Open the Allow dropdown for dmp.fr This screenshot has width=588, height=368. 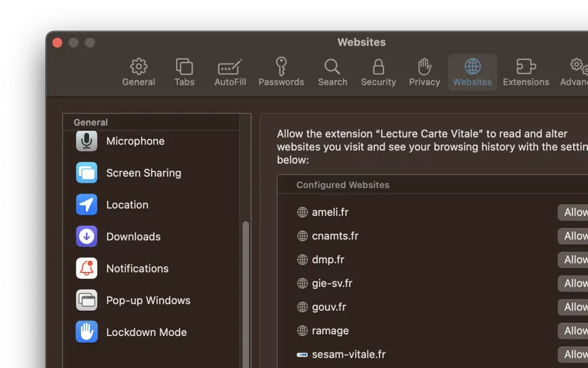coord(572,260)
